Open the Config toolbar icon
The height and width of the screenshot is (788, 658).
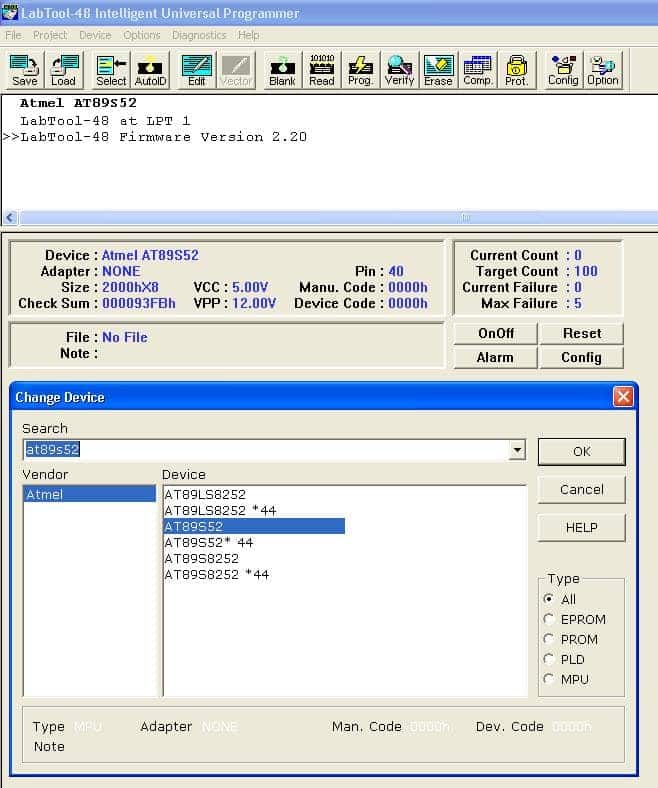point(563,70)
